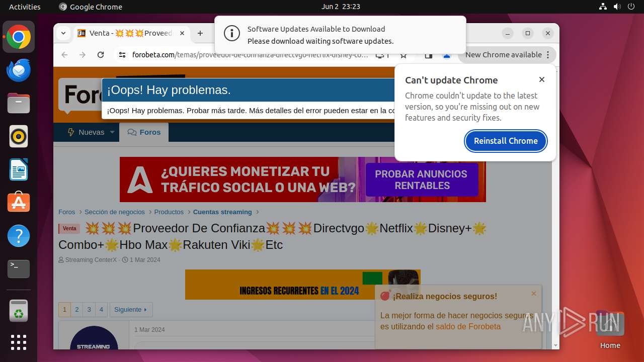The height and width of the screenshot is (362, 644).
Task: Open Chrome profile avatar icon
Action: pos(446,55)
